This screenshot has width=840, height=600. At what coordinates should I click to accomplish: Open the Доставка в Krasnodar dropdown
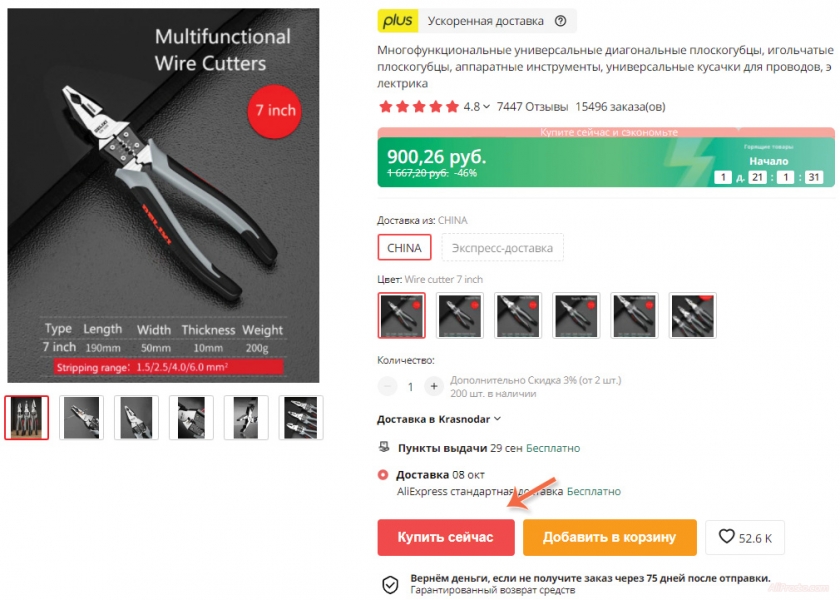[x=439, y=419]
